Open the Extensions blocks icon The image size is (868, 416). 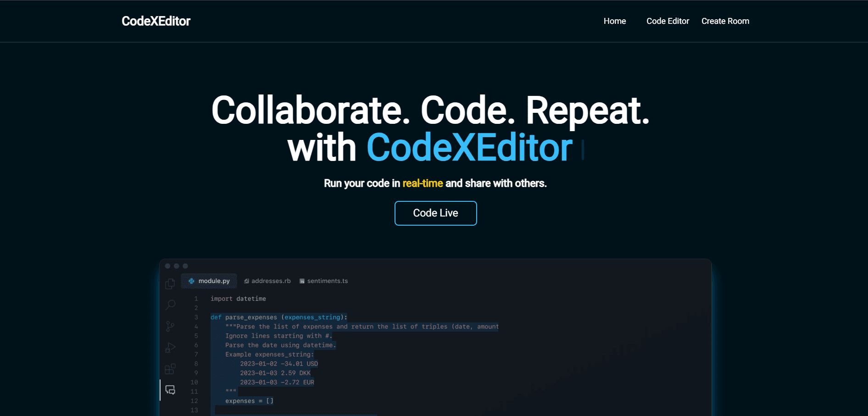click(170, 369)
